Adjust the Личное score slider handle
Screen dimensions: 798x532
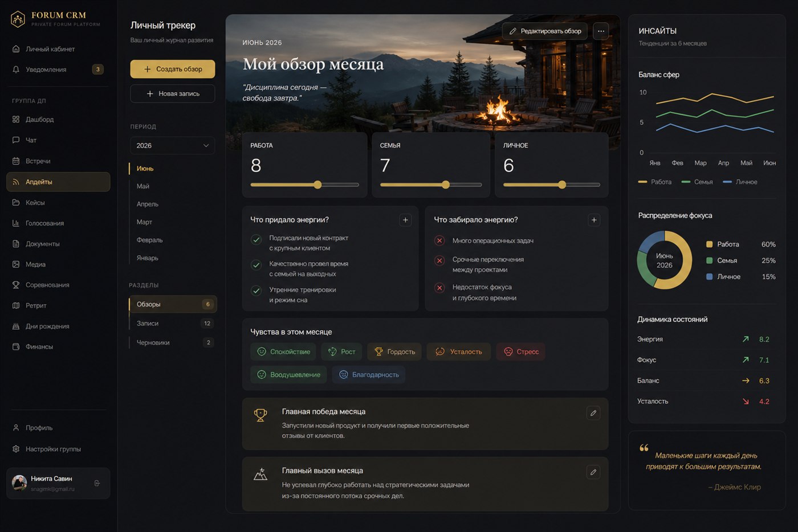[562, 185]
